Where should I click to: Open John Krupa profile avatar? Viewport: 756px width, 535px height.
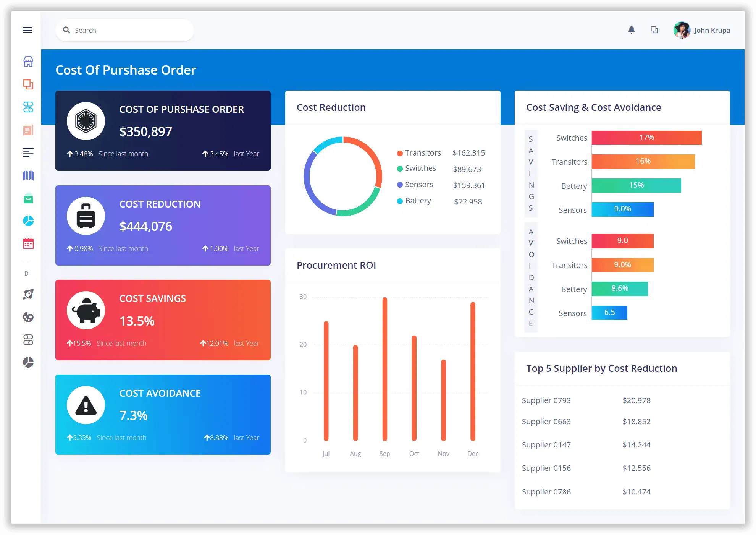pos(682,30)
